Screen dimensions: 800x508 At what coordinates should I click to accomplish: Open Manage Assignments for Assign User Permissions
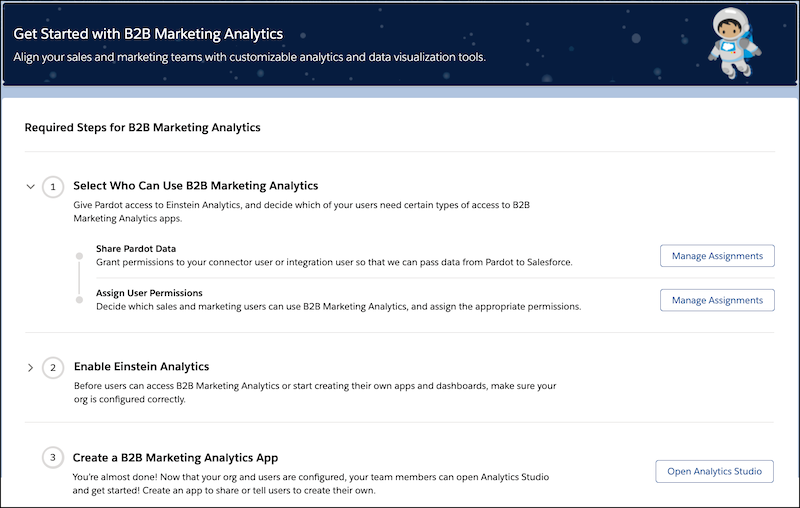717,300
